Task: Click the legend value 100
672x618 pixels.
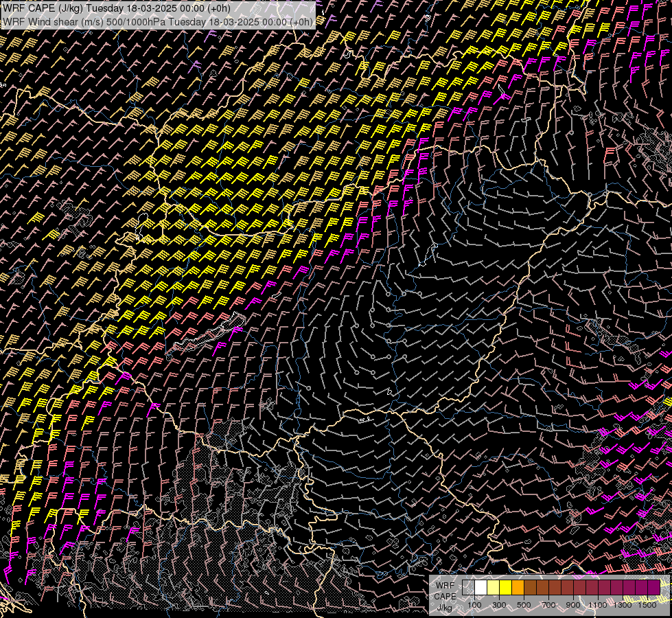Action: [x=474, y=605]
